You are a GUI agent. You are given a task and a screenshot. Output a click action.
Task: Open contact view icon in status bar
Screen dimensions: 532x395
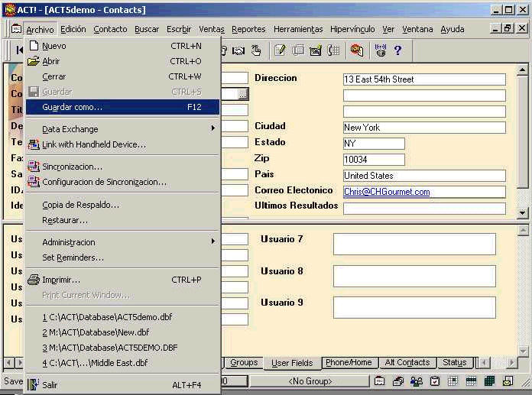click(x=379, y=381)
